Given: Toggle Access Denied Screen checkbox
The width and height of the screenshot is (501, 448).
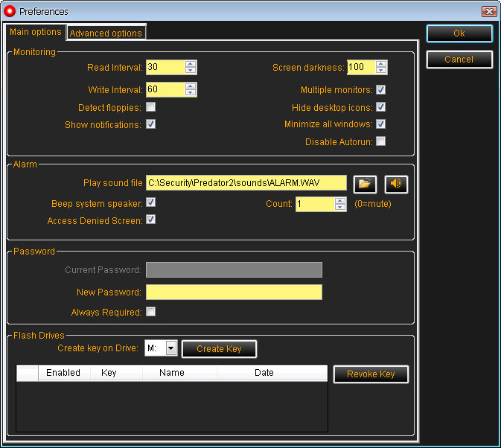Looking at the screenshot, I should [151, 220].
